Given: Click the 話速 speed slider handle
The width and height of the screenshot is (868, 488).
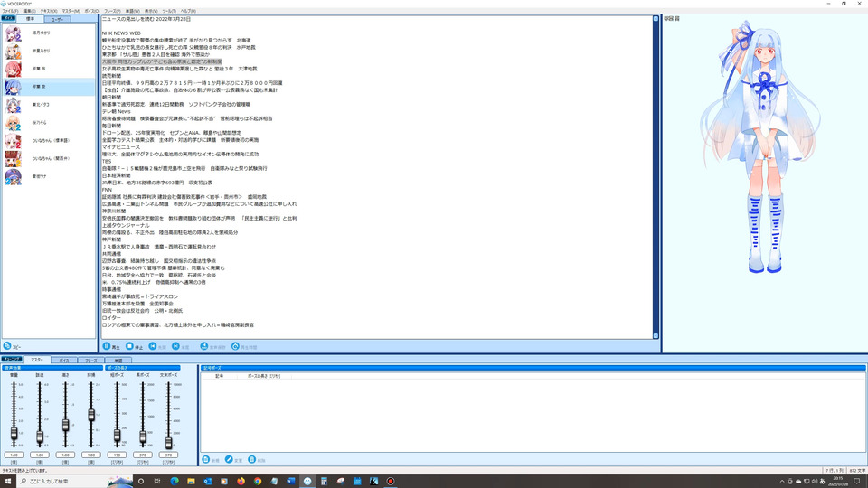Looking at the screenshot, I should coord(40,437).
